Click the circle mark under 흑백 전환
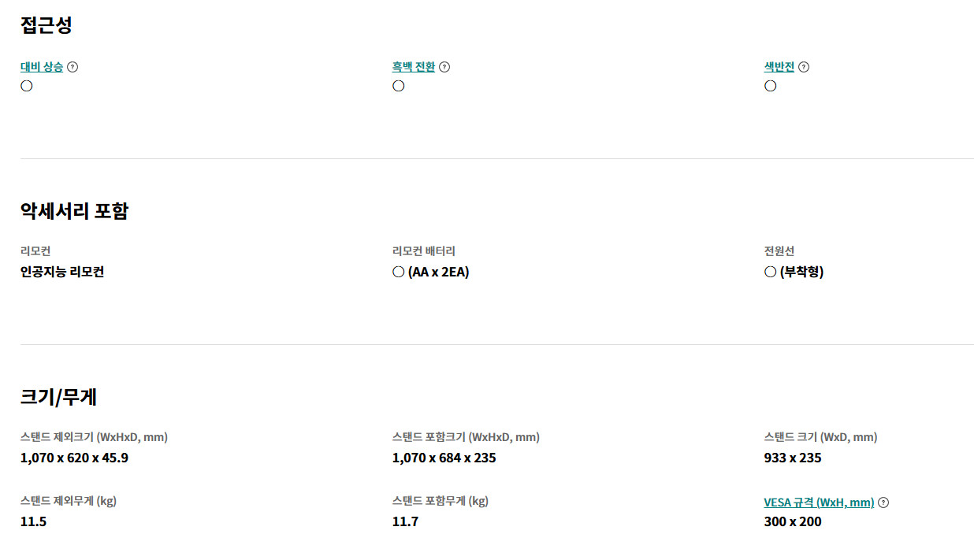The image size is (974, 560). (x=399, y=86)
